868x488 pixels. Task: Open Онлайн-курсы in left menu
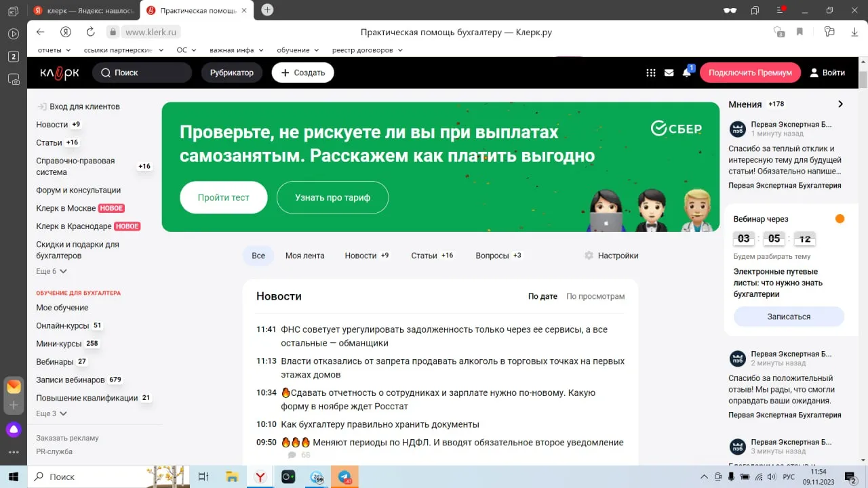pos(63,325)
